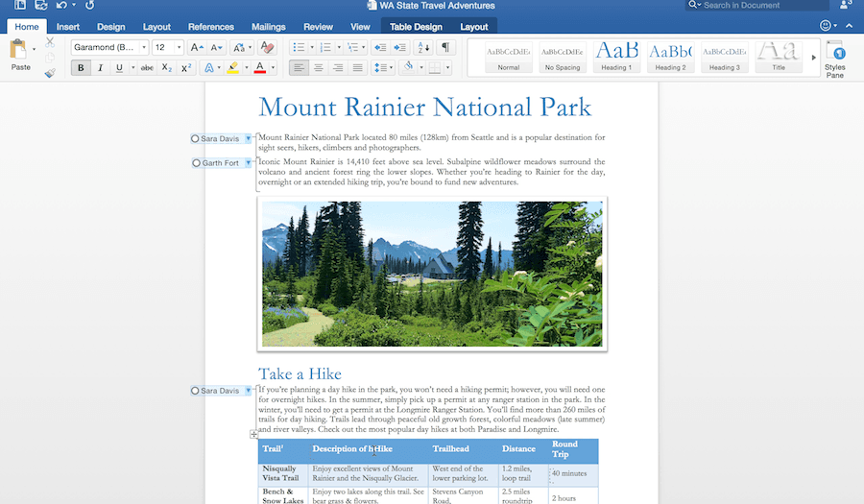Open the Styles Pane
Screen dimensions: 864x504
(x=835, y=59)
